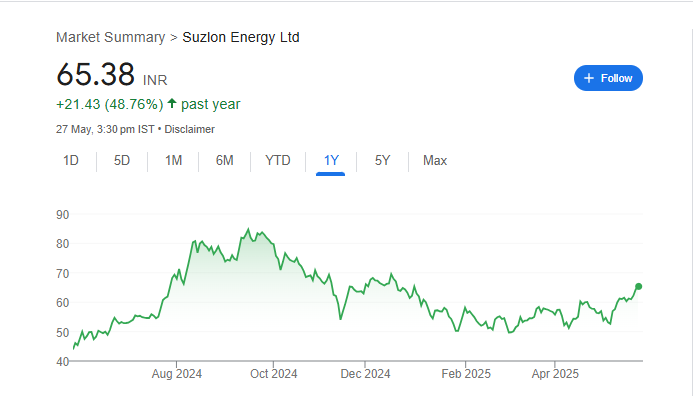Click the Dec 2024 axis label
The image size is (693, 396).
point(365,374)
